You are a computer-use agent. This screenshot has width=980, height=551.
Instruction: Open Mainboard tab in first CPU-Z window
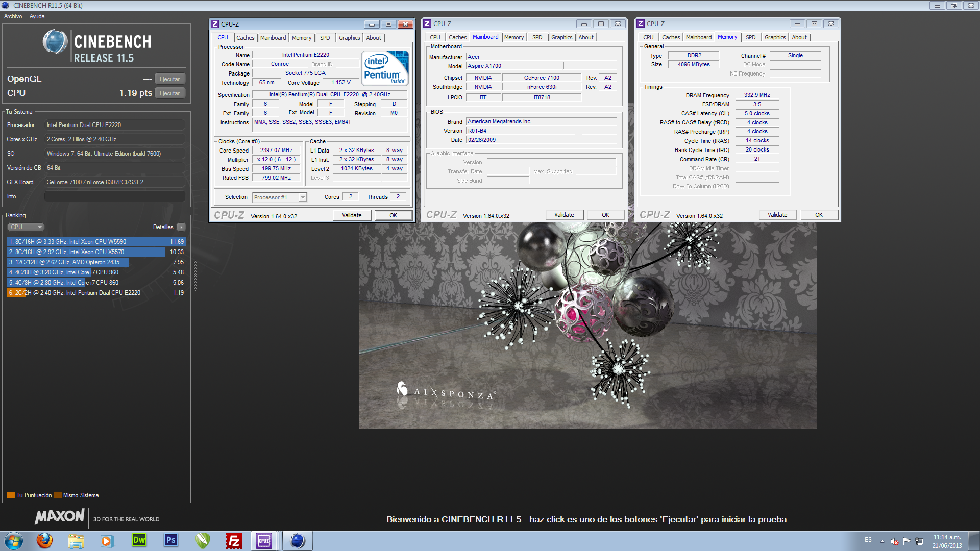tap(273, 38)
